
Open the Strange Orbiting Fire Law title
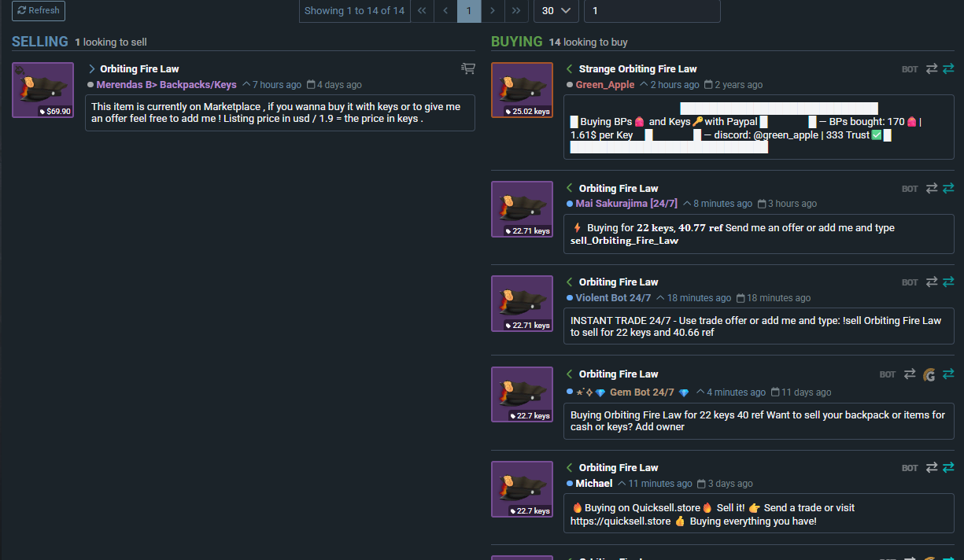637,69
